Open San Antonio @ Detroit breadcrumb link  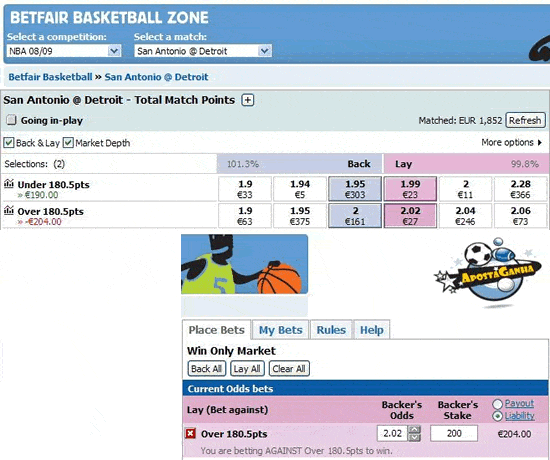coord(156,77)
